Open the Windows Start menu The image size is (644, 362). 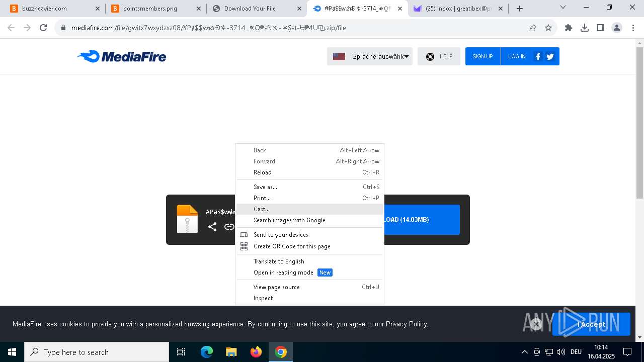tap(12, 352)
